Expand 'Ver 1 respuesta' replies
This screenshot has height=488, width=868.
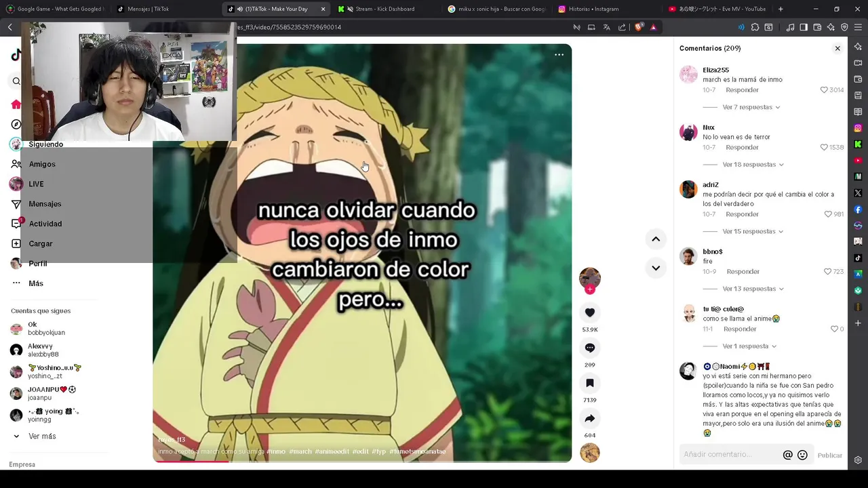click(750, 346)
